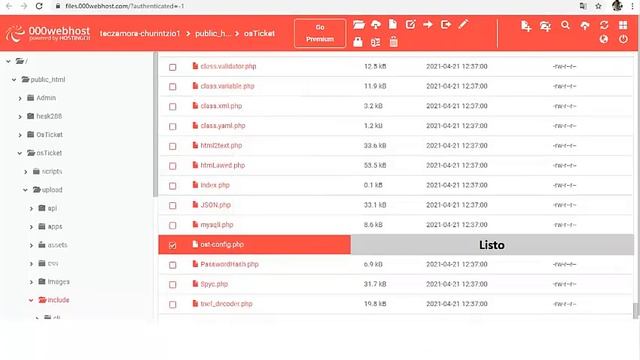Viewport: 640px width, 360px height.
Task: Expand the scripts folder chevron
Action: (25, 172)
